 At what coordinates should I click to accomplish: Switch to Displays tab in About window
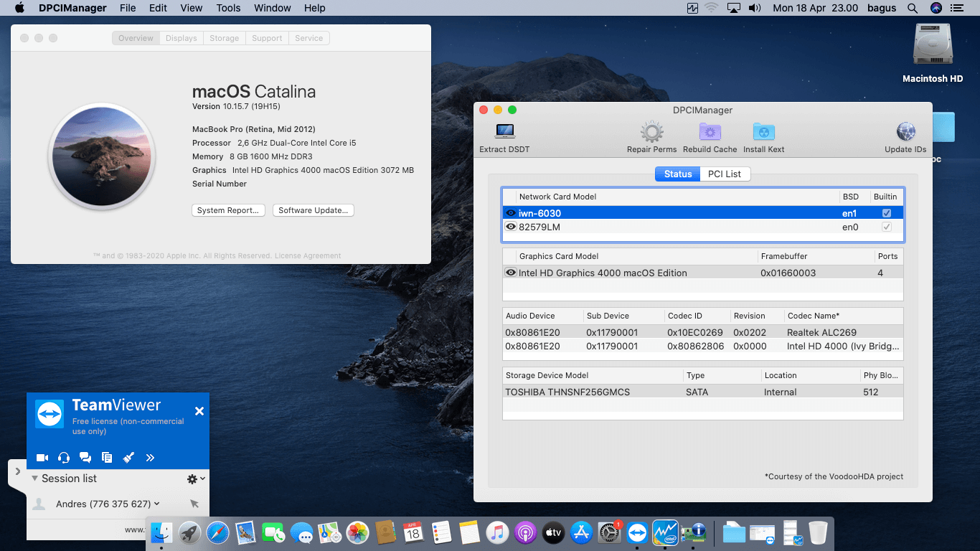coord(181,38)
